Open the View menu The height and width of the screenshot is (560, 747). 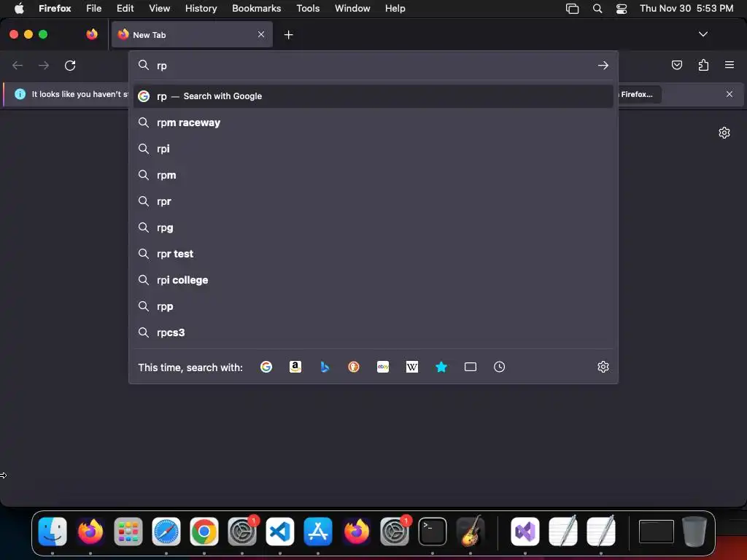click(x=159, y=9)
